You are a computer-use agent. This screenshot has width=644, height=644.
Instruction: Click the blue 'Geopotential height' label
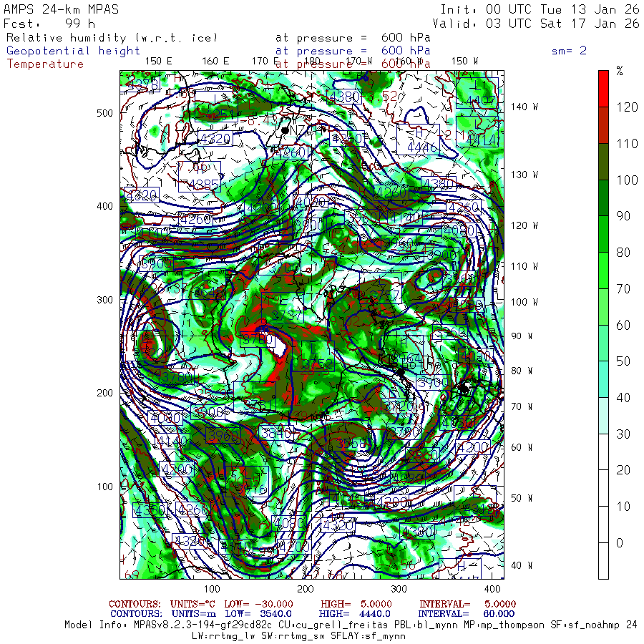tap(73, 51)
